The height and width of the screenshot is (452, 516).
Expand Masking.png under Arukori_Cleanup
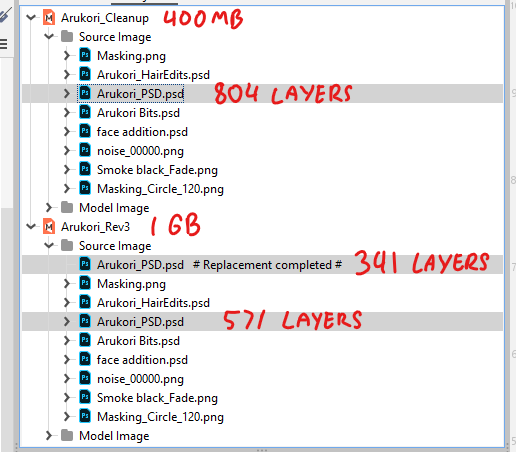pyautogui.click(x=67, y=55)
